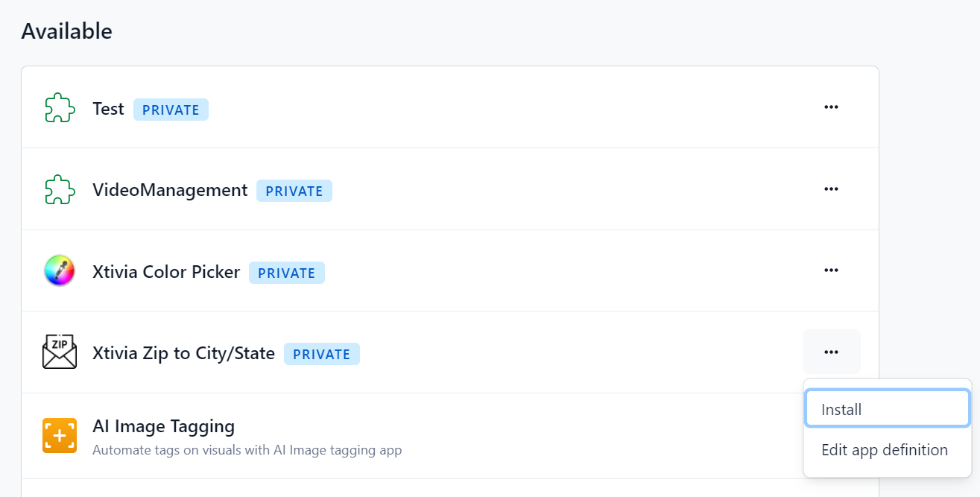Click the PRIVATE tag on Zip to City/State
This screenshot has height=497, width=980.
(321, 355)
